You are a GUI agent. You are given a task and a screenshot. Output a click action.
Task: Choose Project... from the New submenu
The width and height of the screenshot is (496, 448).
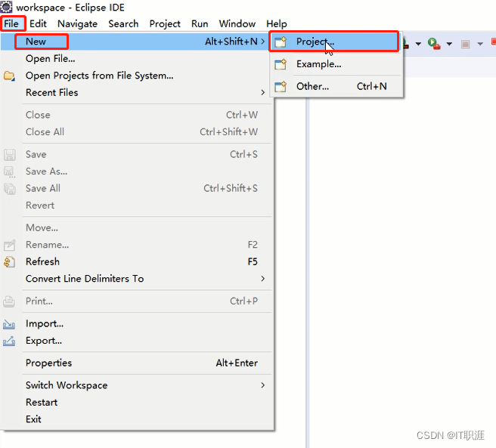pos(335,42)
